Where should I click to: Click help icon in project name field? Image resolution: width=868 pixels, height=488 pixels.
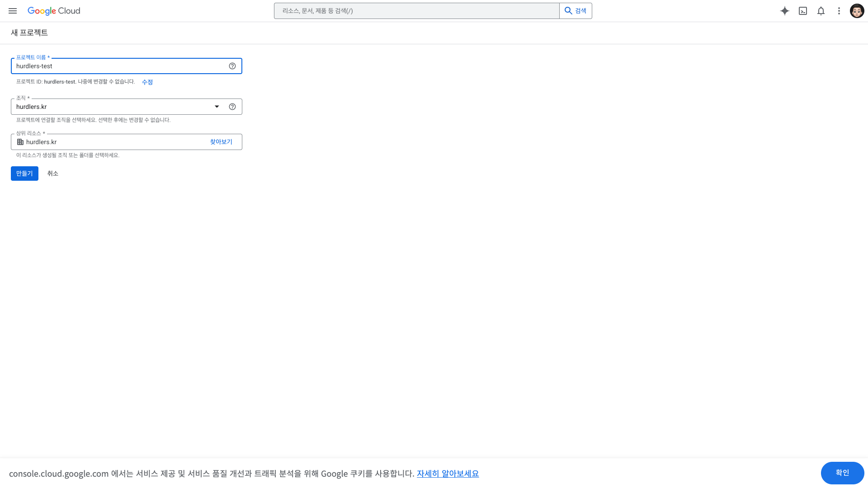[x=232, y=66]
